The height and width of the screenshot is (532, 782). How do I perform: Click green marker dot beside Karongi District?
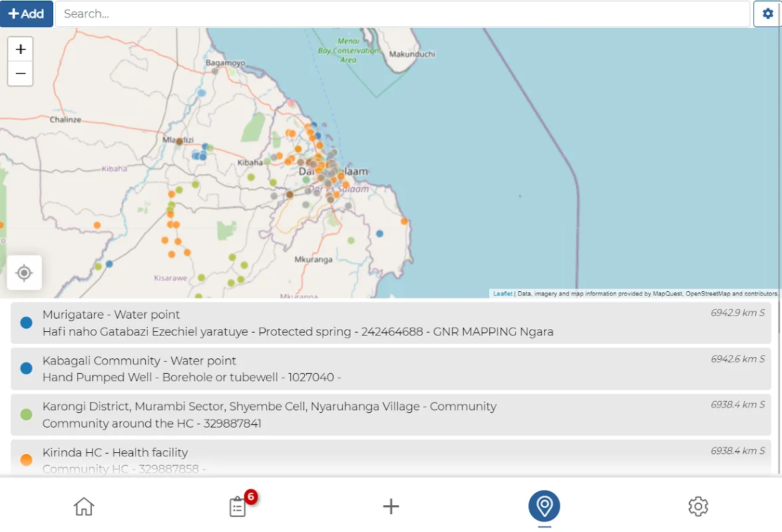(x=27, y=415)
